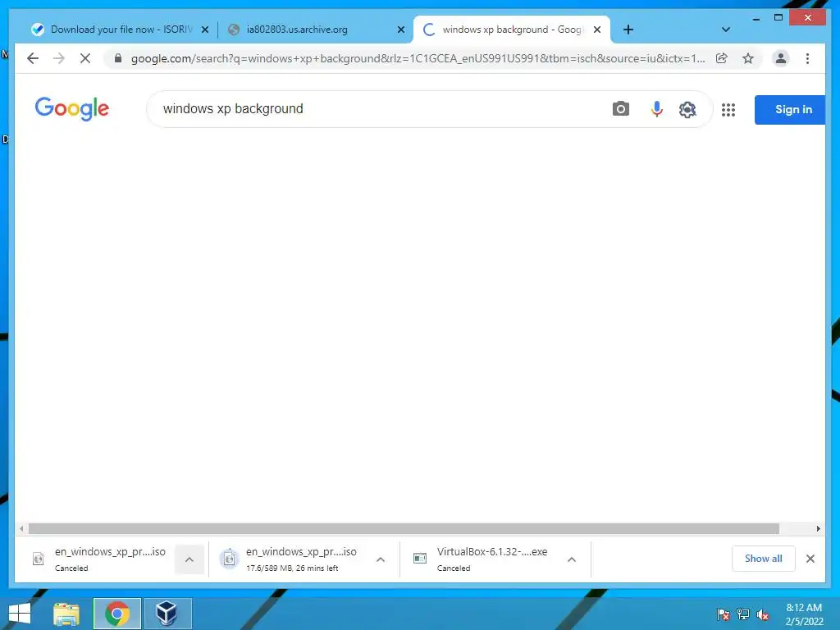The image size is (840, 630).
Task: Switch to ia802803.us.archive.org tab
Action: coord(316,30)
